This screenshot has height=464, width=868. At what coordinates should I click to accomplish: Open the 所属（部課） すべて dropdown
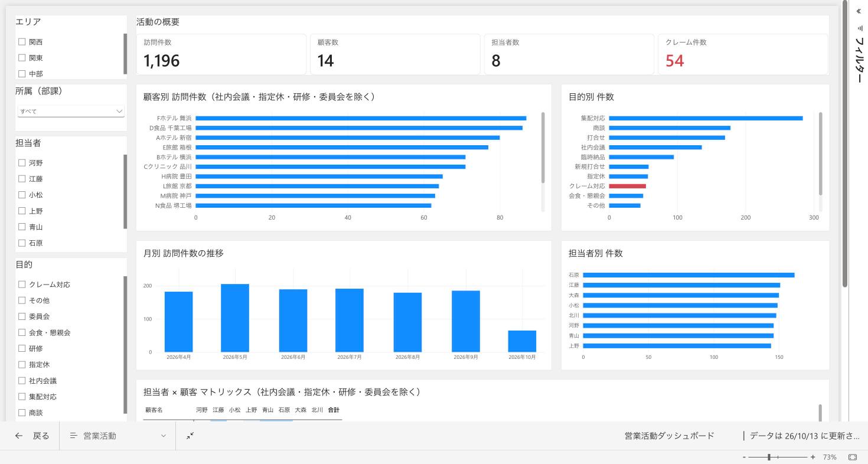point(71,111)
